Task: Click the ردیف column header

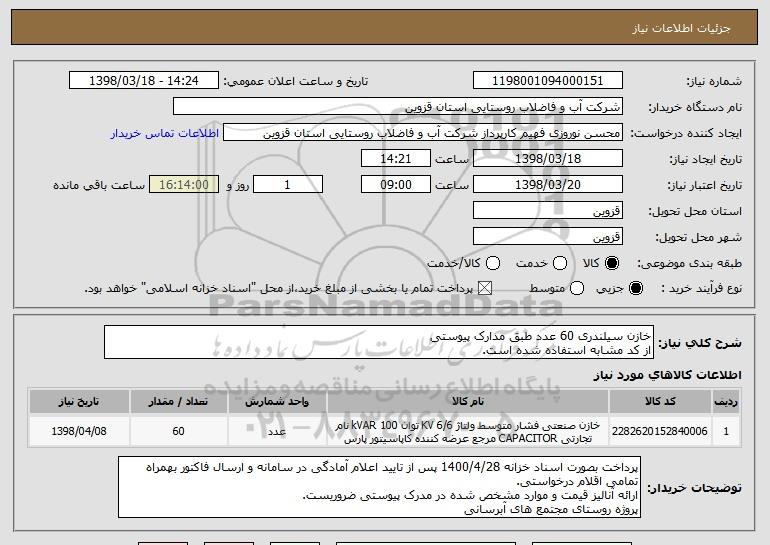Action: pos(726,402)
